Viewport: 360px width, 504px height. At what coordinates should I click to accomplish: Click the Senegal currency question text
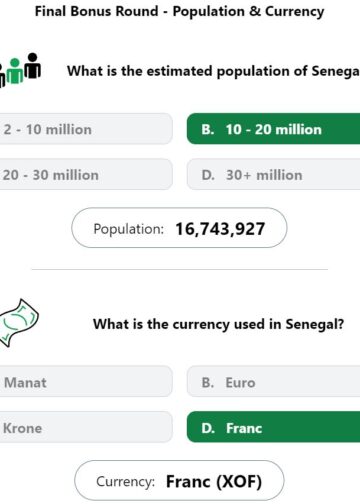point(218,324)
